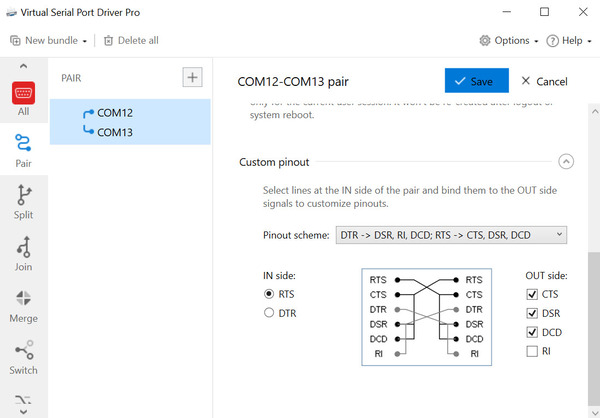Click New bundle toolbar label

pos(51,41)
